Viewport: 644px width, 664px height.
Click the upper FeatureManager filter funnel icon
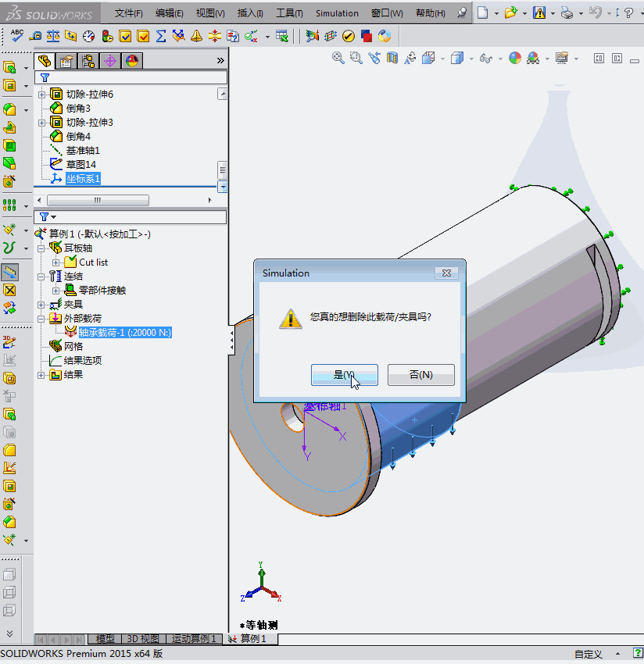pos(45,77)
